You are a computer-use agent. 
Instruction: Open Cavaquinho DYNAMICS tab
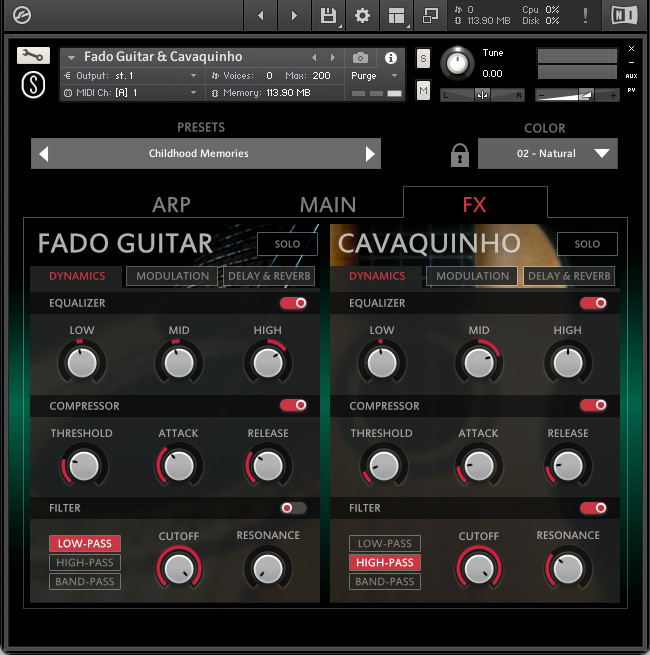(377, 276)
